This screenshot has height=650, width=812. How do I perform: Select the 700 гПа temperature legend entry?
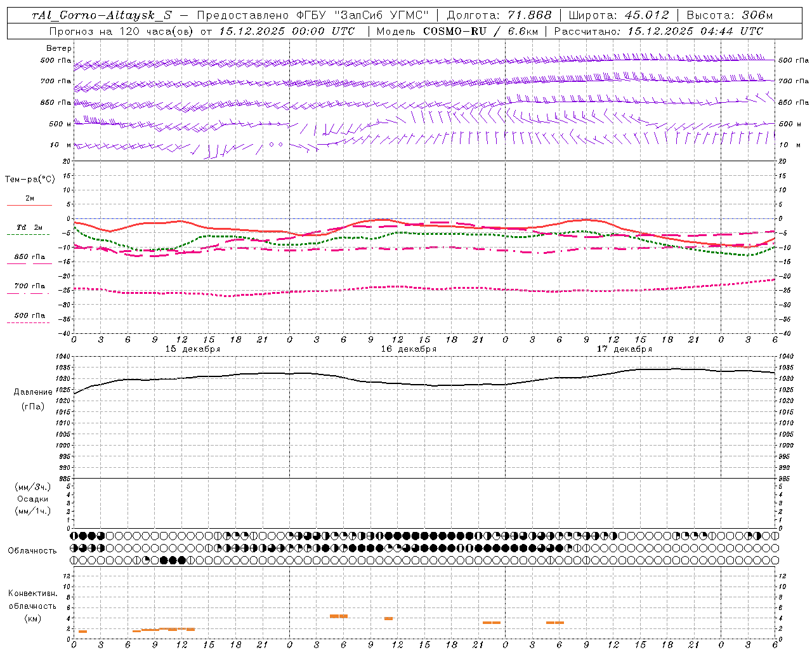click(x=30, y=286)
